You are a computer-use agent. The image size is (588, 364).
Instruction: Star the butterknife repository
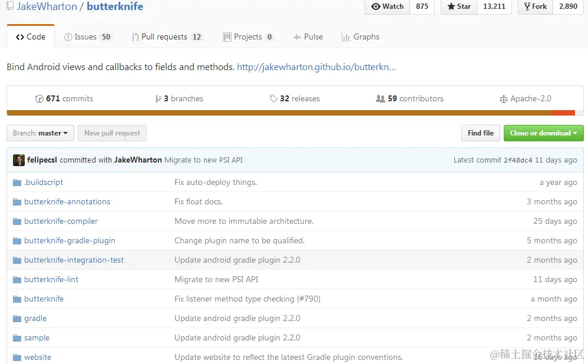tap(459, 6)
